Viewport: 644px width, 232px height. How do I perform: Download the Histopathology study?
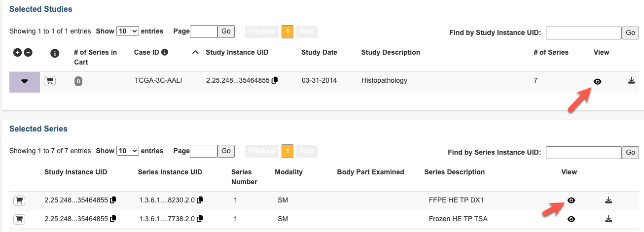point(632,81)
